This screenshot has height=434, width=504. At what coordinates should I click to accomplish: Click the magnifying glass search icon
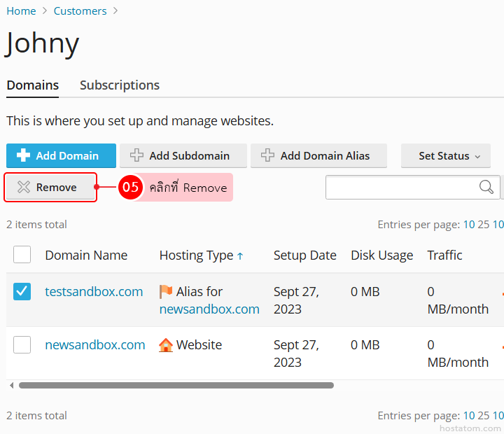tap(486, 187)
